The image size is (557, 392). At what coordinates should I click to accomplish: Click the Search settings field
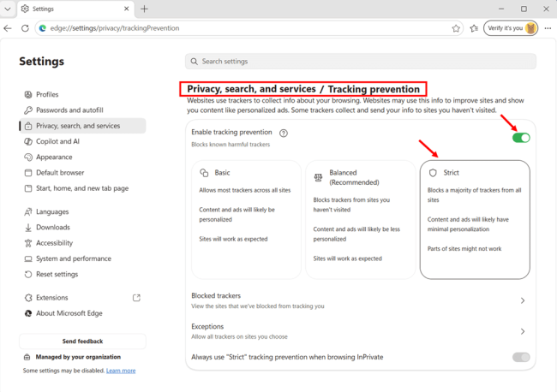(x=361, y=62)
